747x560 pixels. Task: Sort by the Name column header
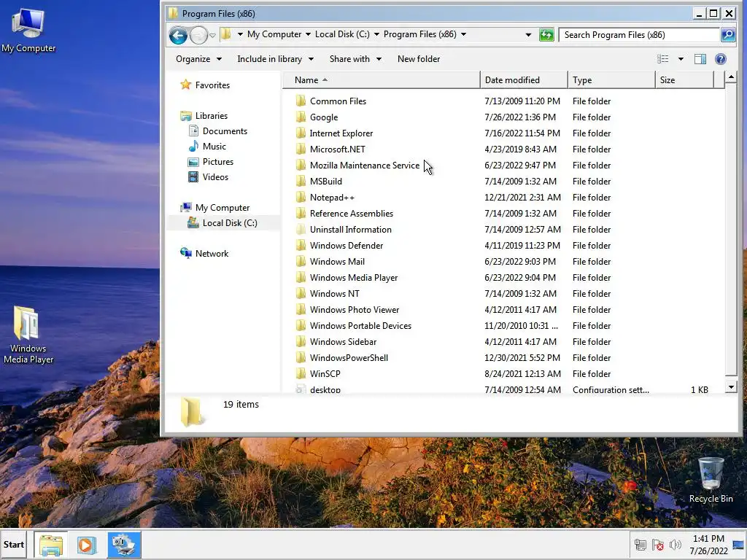point(381,80)
